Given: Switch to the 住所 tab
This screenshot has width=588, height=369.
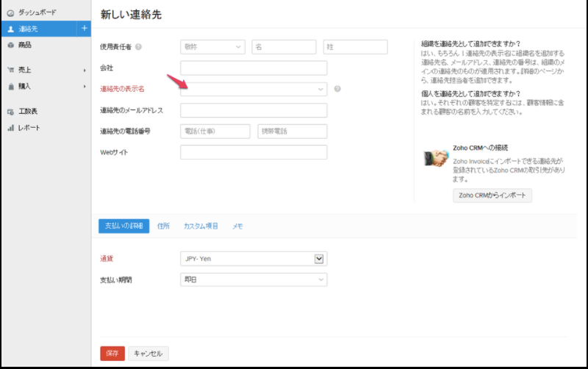Looking at the screenshot, I should [163, 226].
